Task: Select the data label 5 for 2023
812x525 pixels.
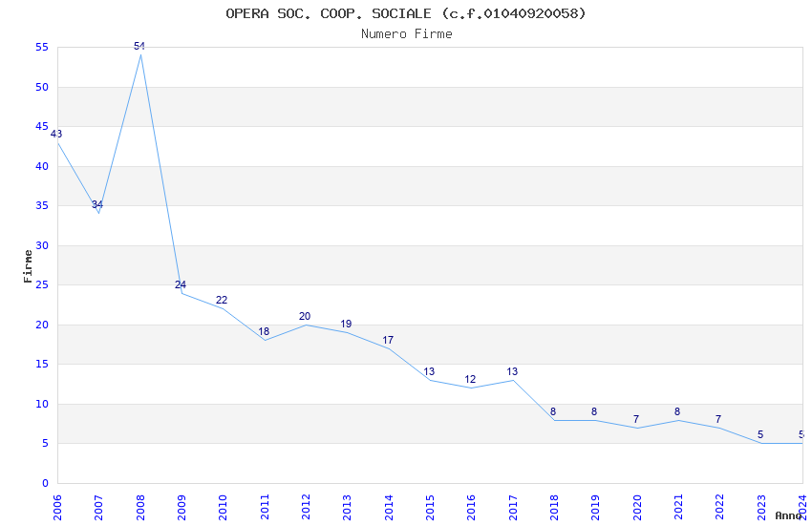Action: (760, 435)
